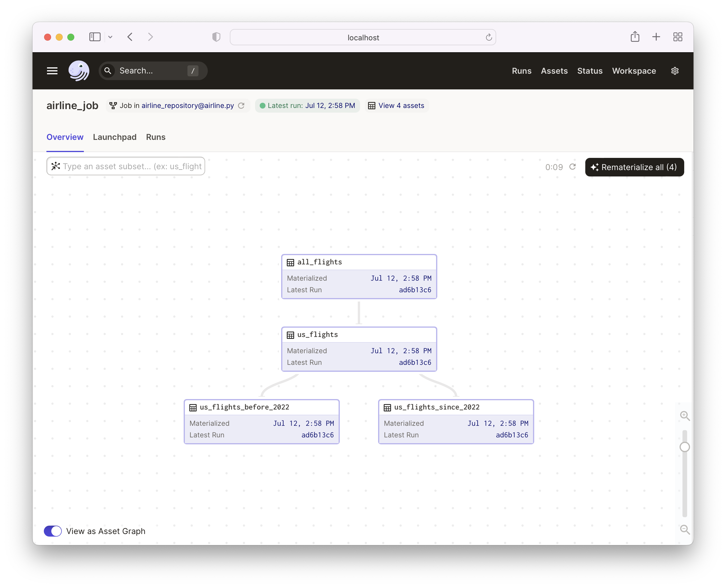Viewport: 726px width, 588px height.
Task: Go forward in browser history
Action: click(x=151, y=37)
